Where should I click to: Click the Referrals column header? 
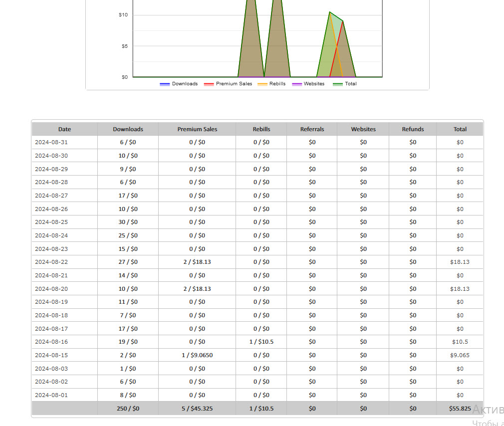pyautogui.click(x=312, y=129)
